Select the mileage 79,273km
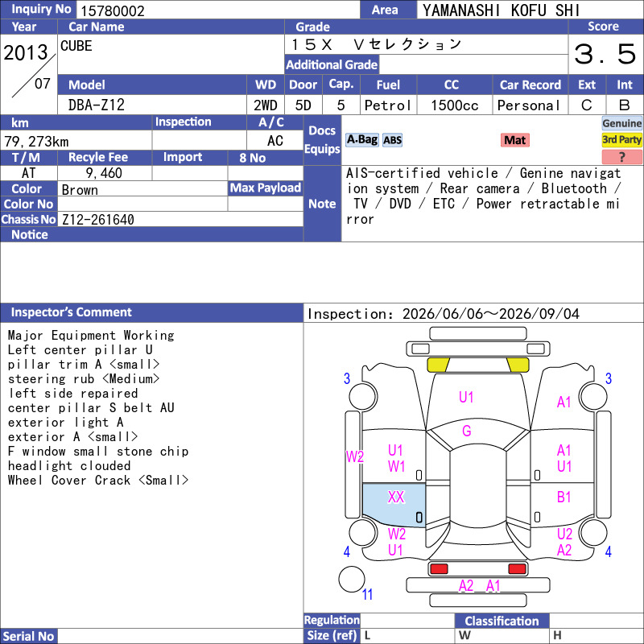 (x=36, y=142)
